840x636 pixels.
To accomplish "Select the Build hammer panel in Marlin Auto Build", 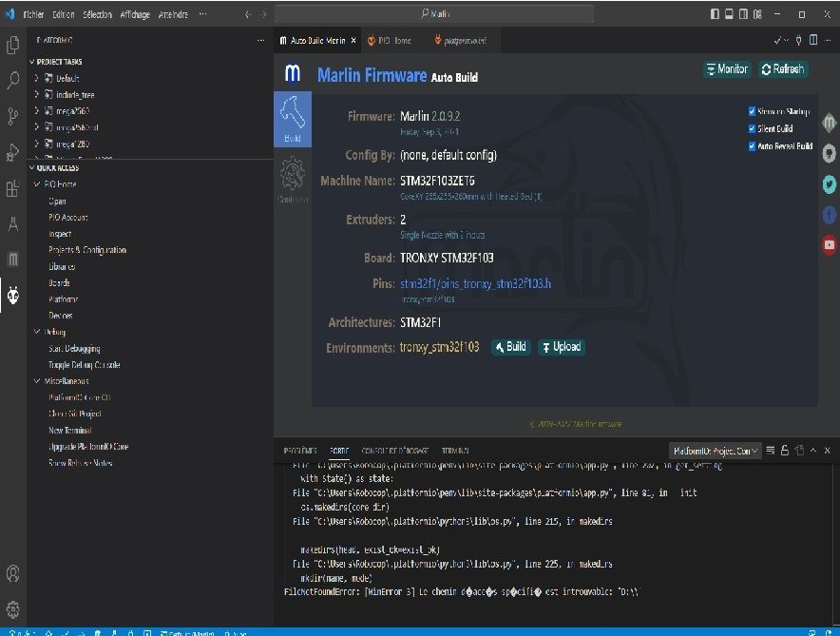I will pos(293,119).
